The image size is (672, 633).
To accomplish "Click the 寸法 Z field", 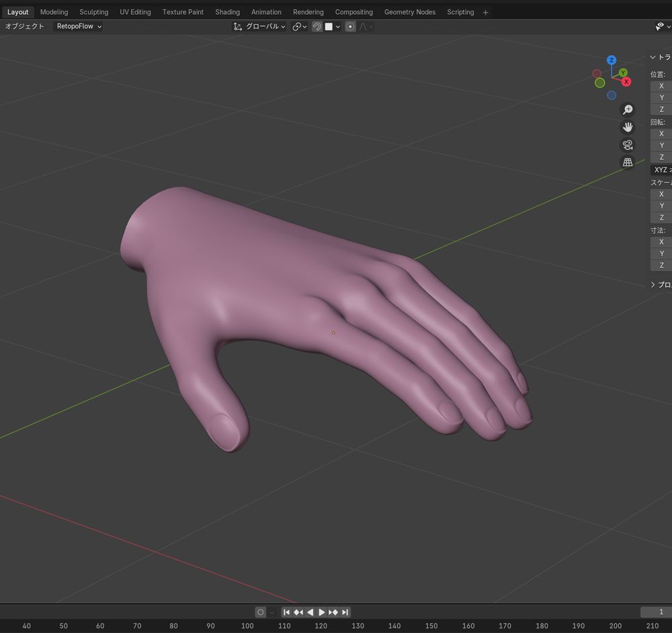I will [661, 265].
